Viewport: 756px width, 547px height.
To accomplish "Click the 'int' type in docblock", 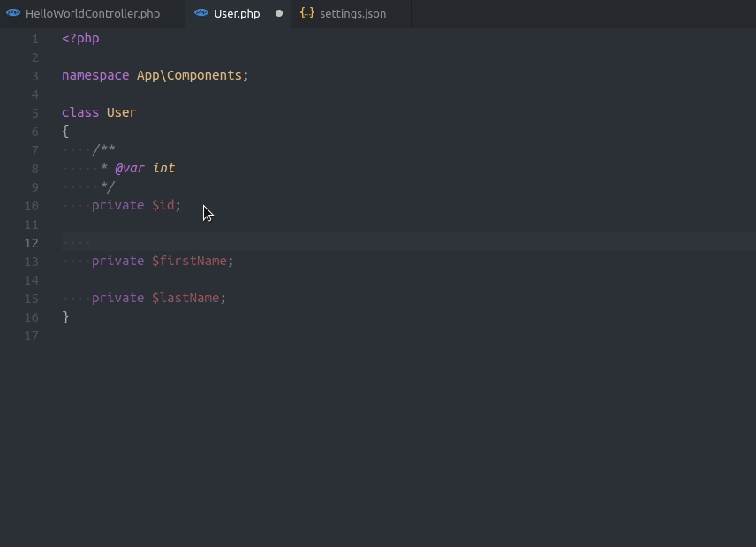I will [164, 168].
